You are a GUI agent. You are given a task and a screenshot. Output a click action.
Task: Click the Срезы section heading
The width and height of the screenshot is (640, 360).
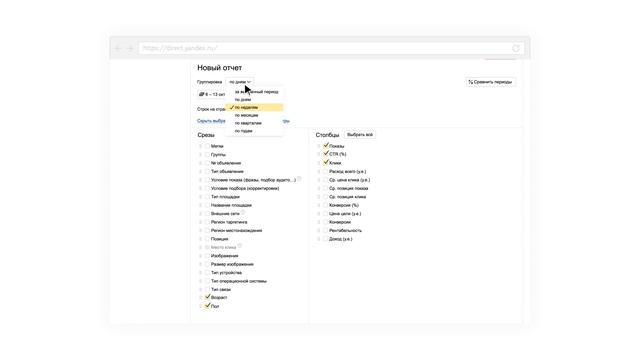206,135
